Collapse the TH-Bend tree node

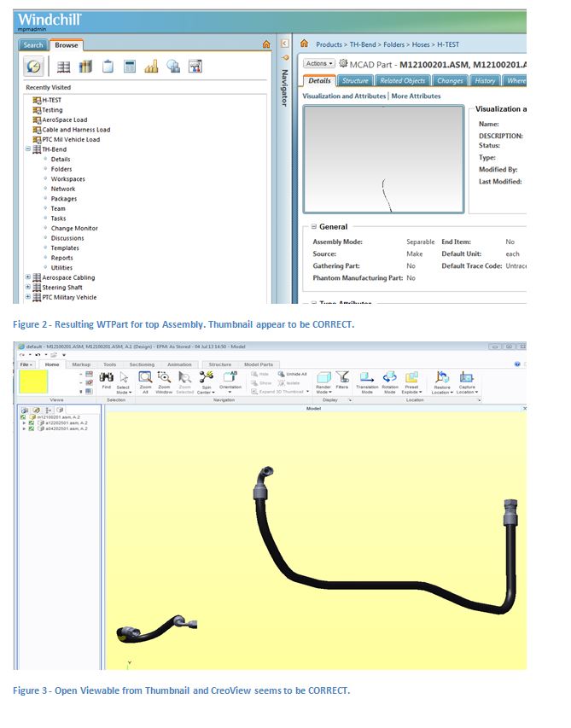(x=28, y=149)
